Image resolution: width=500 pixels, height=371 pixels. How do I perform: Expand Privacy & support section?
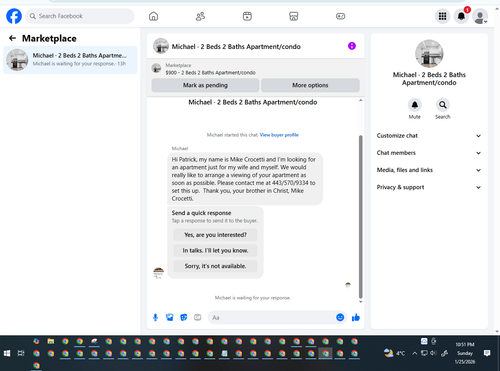pyautogui.click(x=429, y=187)
